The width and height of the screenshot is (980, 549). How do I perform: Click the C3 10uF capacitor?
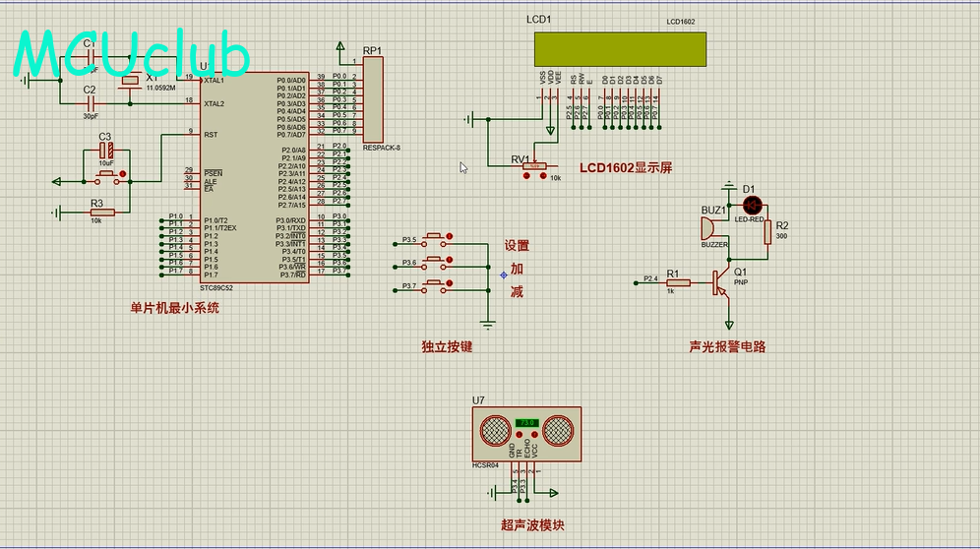[x=107, y=152]
